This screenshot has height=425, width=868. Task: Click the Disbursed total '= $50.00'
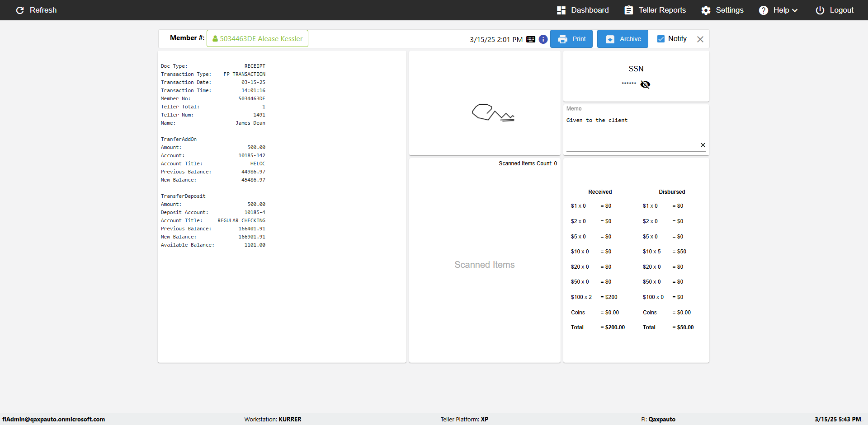point(683,327)
